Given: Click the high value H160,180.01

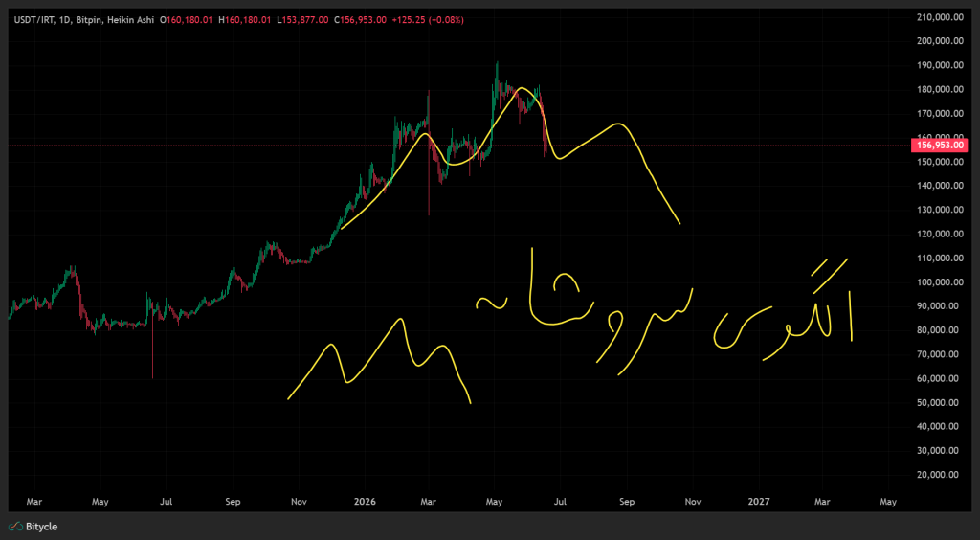Looking at the screenshot, I should 244,20.
